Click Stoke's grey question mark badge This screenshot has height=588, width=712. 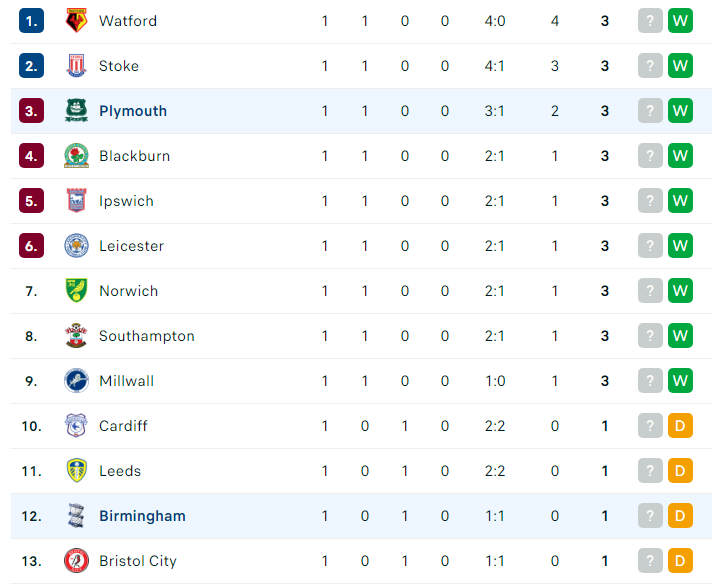(x=650, y=66)
